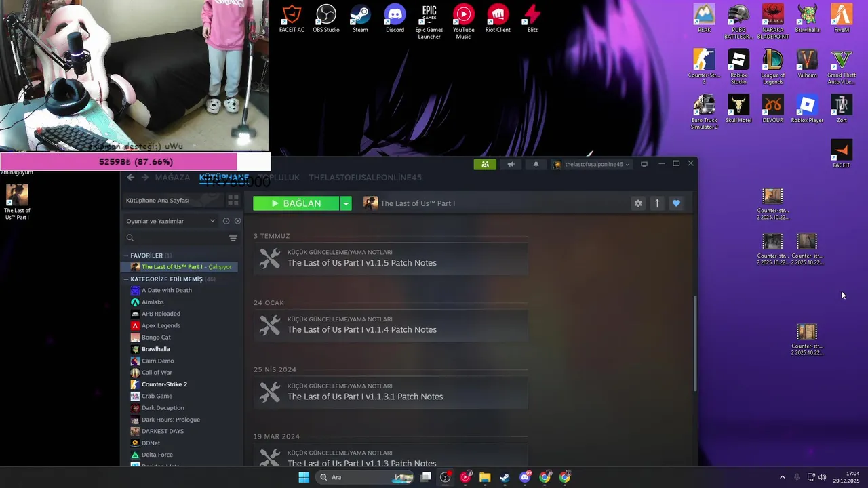Open Steam friends icon in title bar
Image resolution: width=868 pixels, height=488 pixels.
pyautogui.click(x=485, y=164)
